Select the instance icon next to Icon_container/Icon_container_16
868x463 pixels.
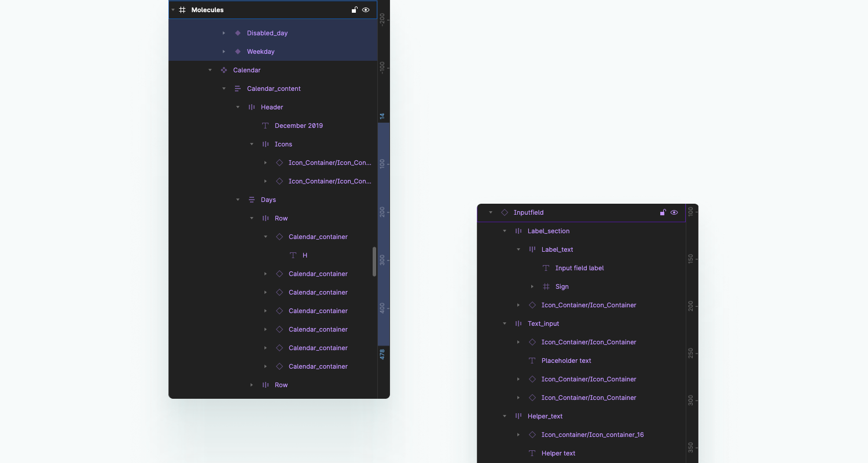click(532, 435)
